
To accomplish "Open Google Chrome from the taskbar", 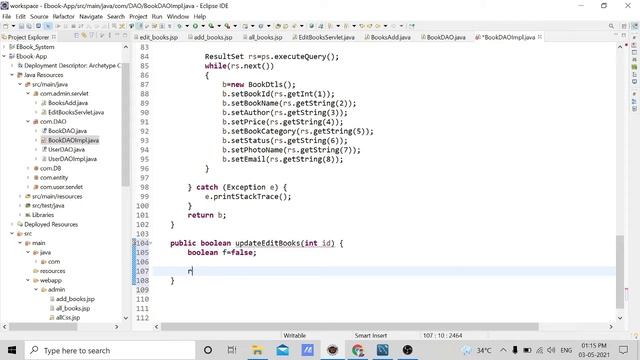I will (x=358, y=350).
